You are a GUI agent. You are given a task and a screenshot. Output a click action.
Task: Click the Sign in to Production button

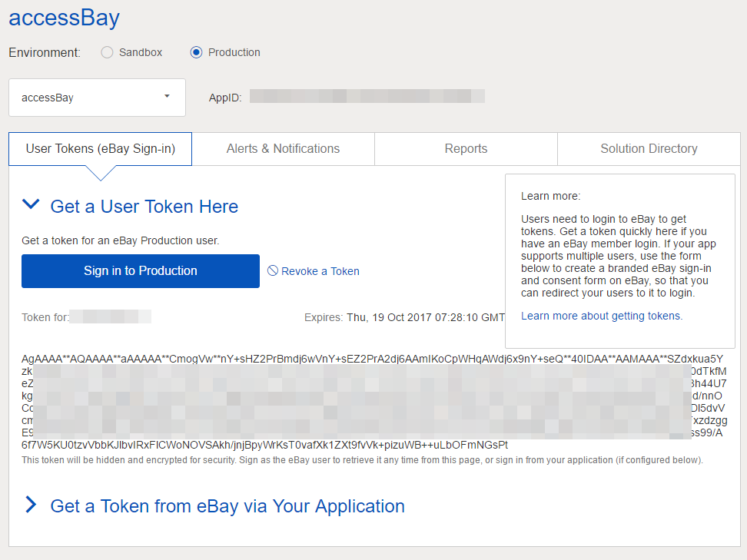click(141, 271)
